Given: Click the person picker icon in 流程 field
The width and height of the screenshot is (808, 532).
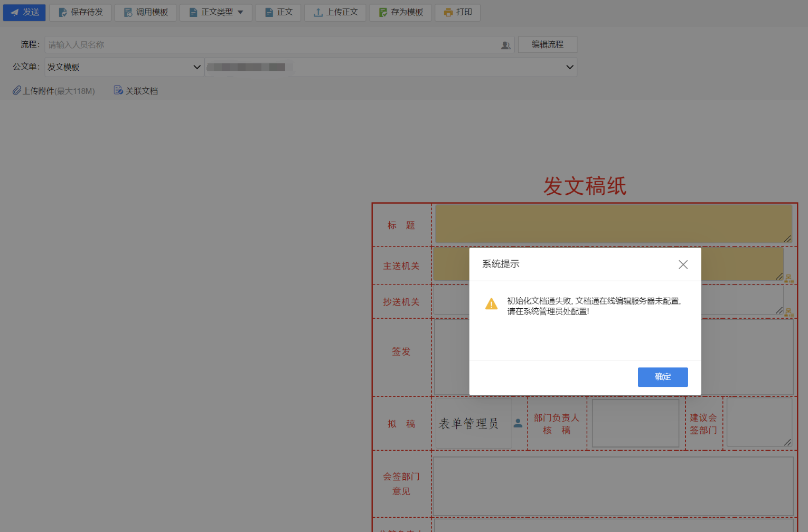Looking at the screenshot, I should 505,45.
